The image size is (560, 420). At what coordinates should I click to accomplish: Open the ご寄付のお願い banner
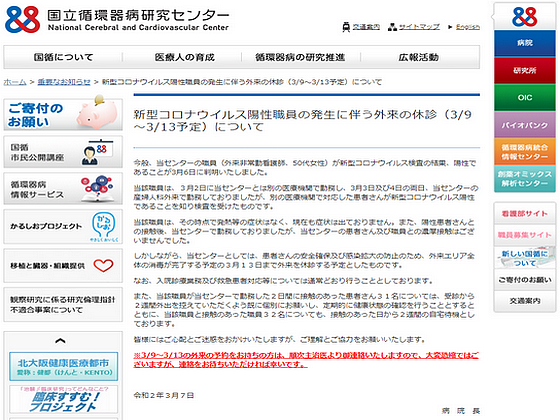click(63, 114)
